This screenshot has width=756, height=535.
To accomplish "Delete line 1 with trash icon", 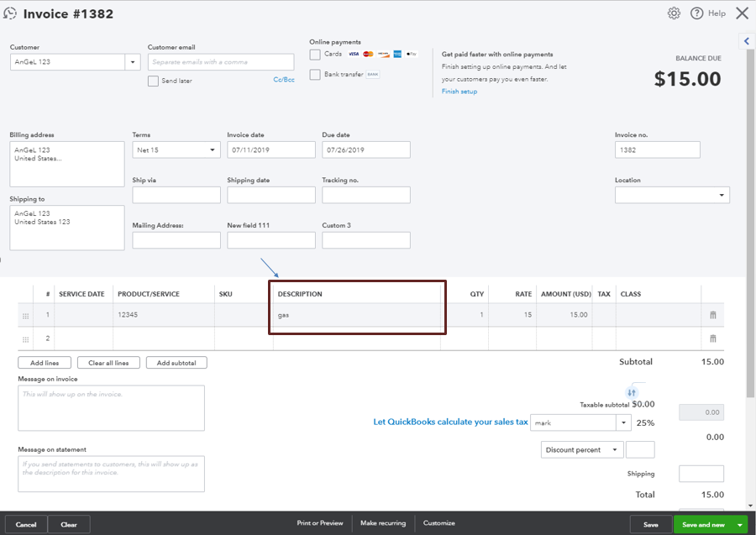I will point(712,315).
